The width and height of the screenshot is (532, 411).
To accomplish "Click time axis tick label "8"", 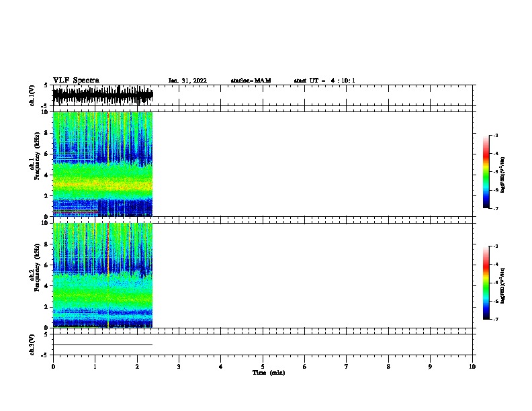I will pyautogui.click(x=388, y=366).
